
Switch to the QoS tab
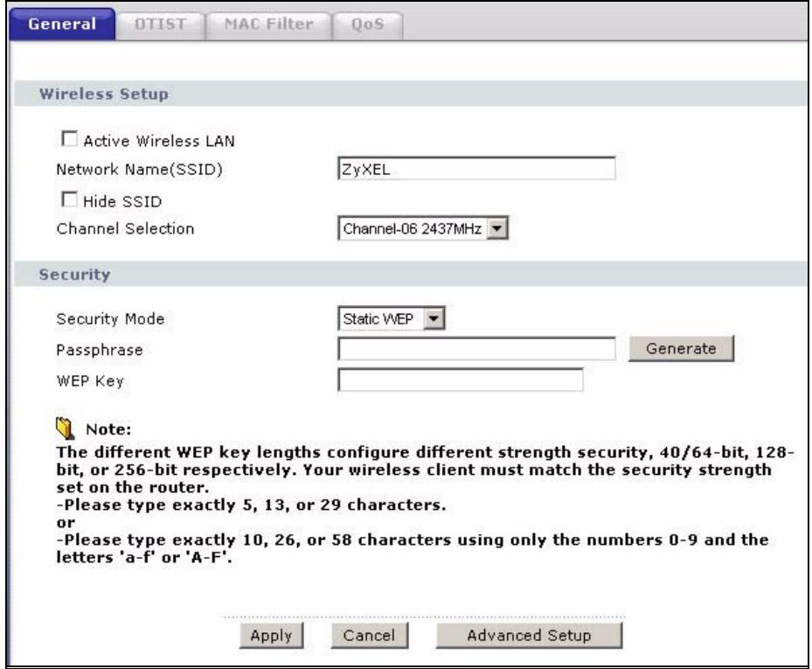tap(367, 24)
